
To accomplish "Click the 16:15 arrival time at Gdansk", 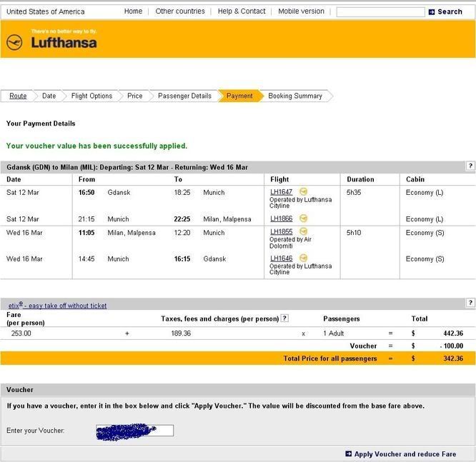I will [182, 258].
